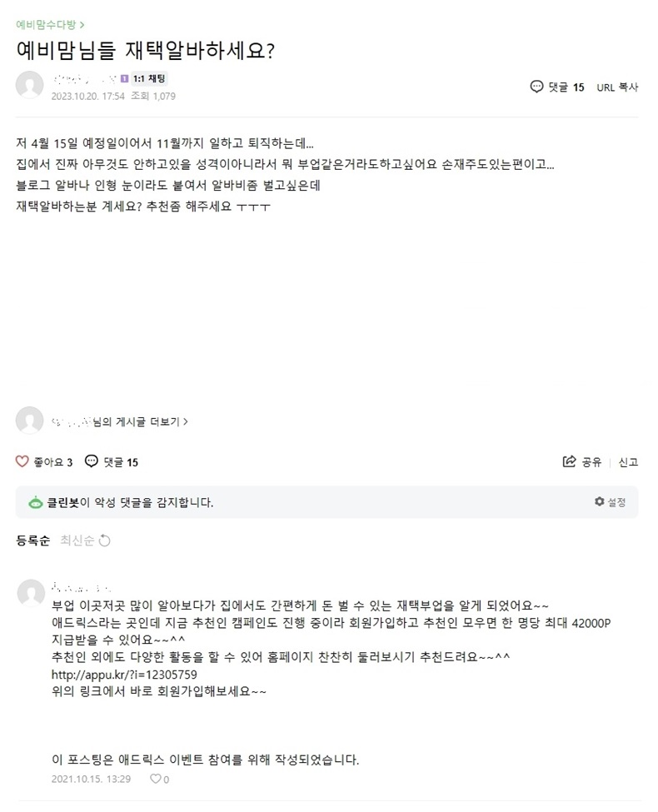Click the comment bubble icon below the post
Screen dimensions: 658x812
pyautogui.click(x=92, y=462)
